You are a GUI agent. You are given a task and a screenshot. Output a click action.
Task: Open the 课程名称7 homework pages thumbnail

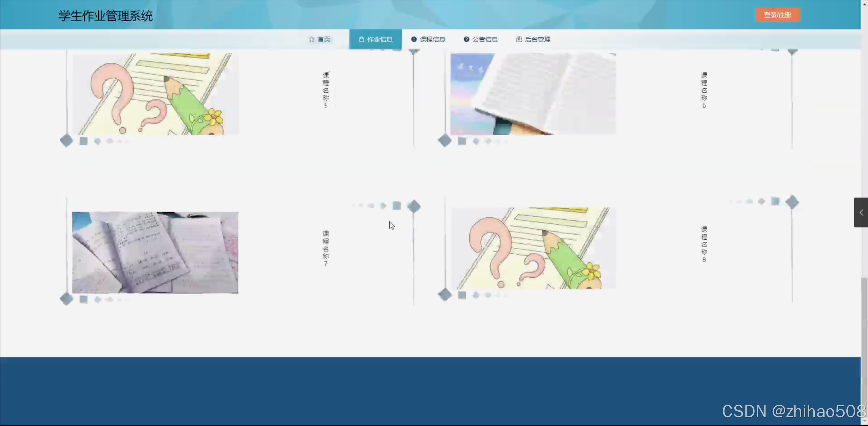coord(155,253)
